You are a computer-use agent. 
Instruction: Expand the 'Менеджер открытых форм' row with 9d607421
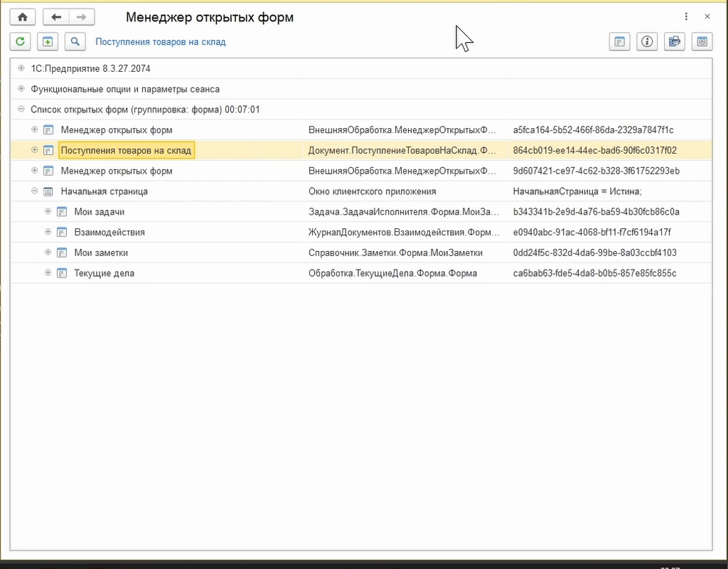click(x=34, y=171)
